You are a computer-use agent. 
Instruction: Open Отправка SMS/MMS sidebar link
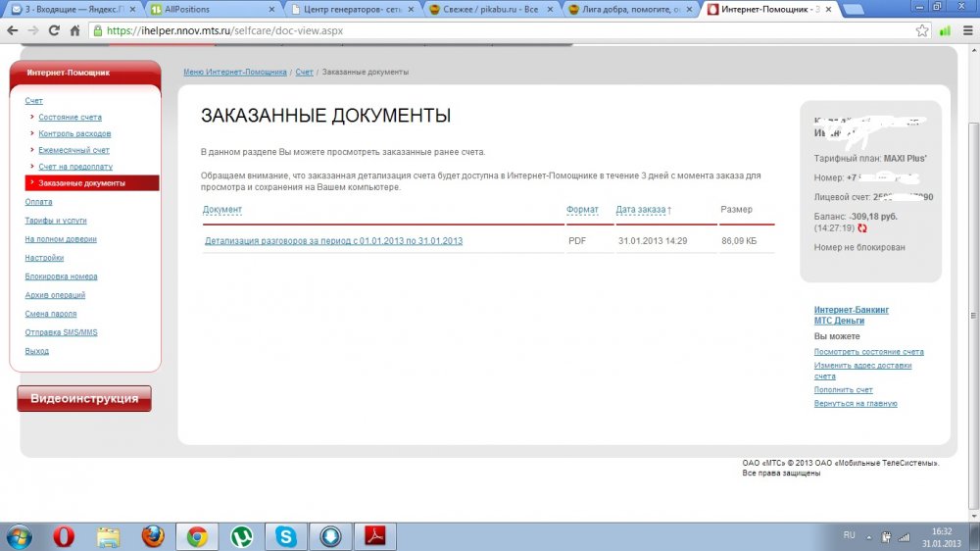(61, 332)
